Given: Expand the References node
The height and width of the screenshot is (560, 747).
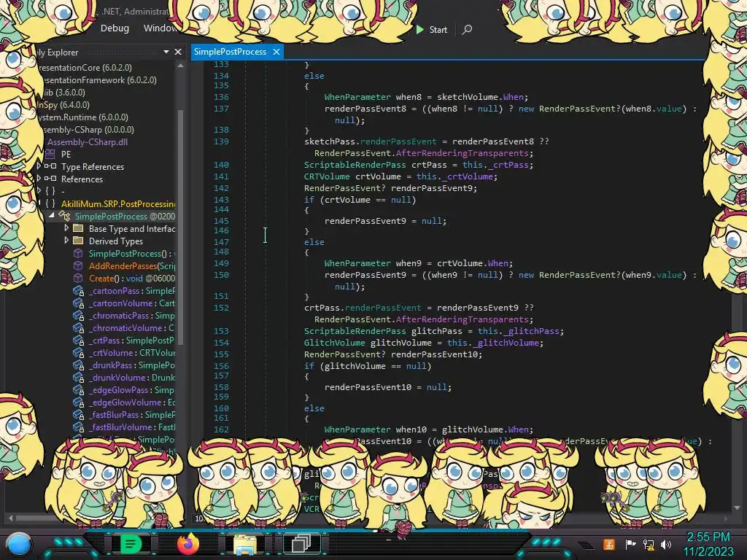Looking at the screenshot, I should click(x=39, y=179).
